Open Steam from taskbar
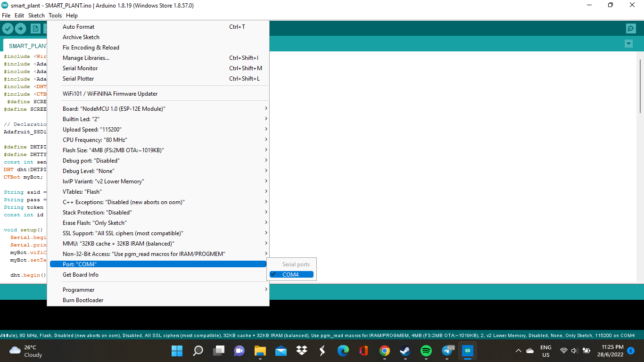Viewport: 644px width, 362px height. [405, 351]
